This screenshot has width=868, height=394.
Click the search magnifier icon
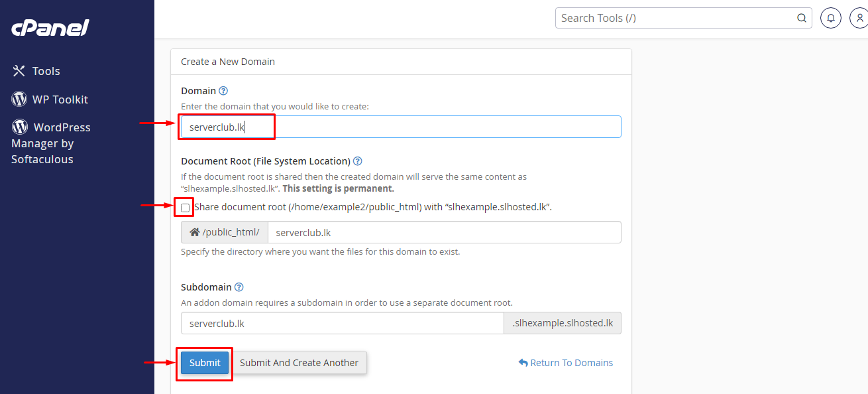801,18
